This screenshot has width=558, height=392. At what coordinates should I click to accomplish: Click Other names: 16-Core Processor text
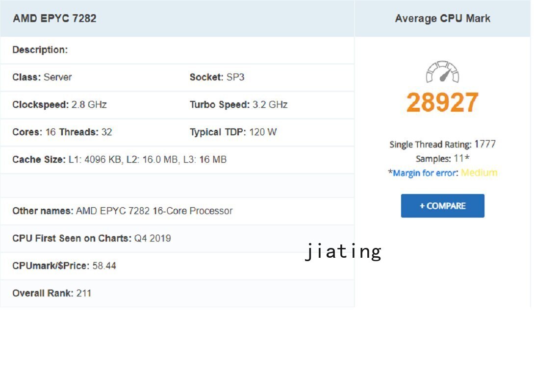[x=123, y=211]
